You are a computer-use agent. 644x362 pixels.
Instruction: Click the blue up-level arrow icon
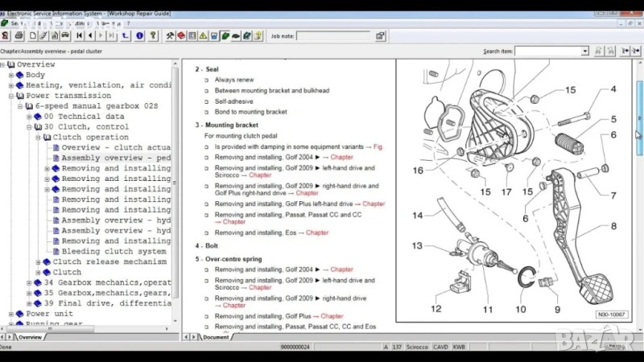(126, 35)
